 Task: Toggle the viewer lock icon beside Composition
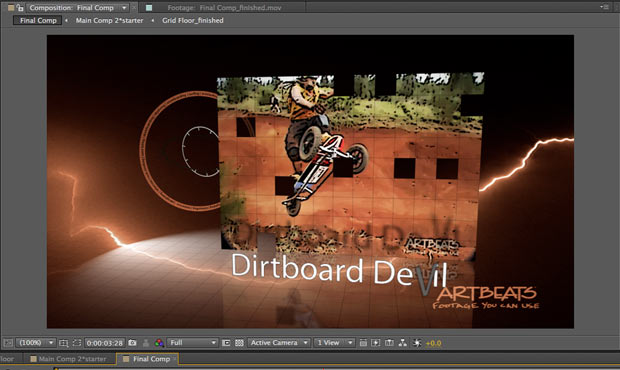[x=20, y=8]
